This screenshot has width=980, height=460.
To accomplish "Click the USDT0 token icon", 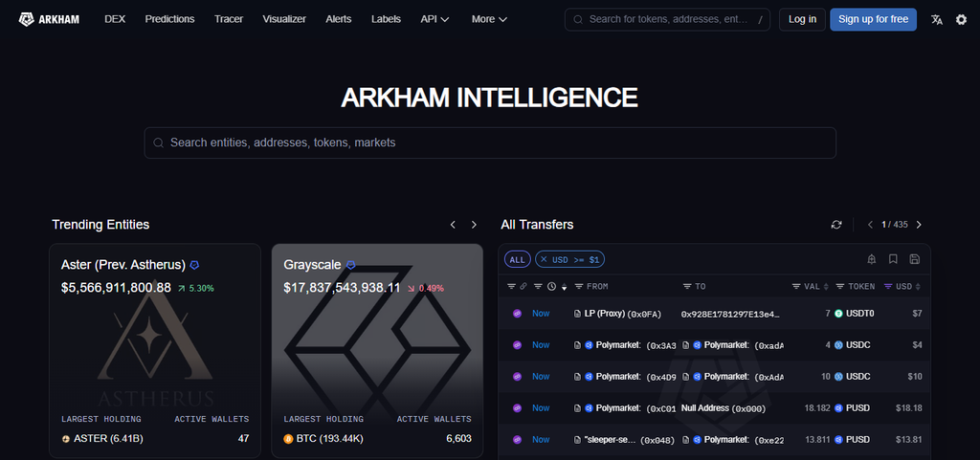I will click(838, 314).
